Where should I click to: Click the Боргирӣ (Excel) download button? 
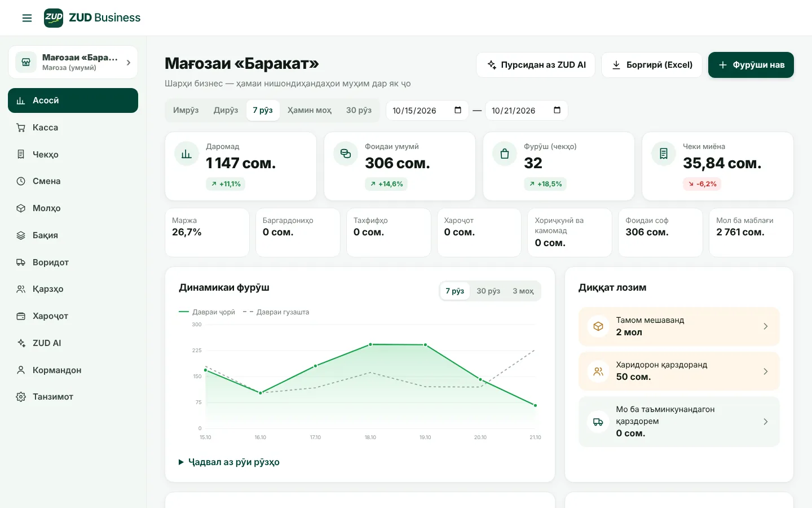[652, 65]
